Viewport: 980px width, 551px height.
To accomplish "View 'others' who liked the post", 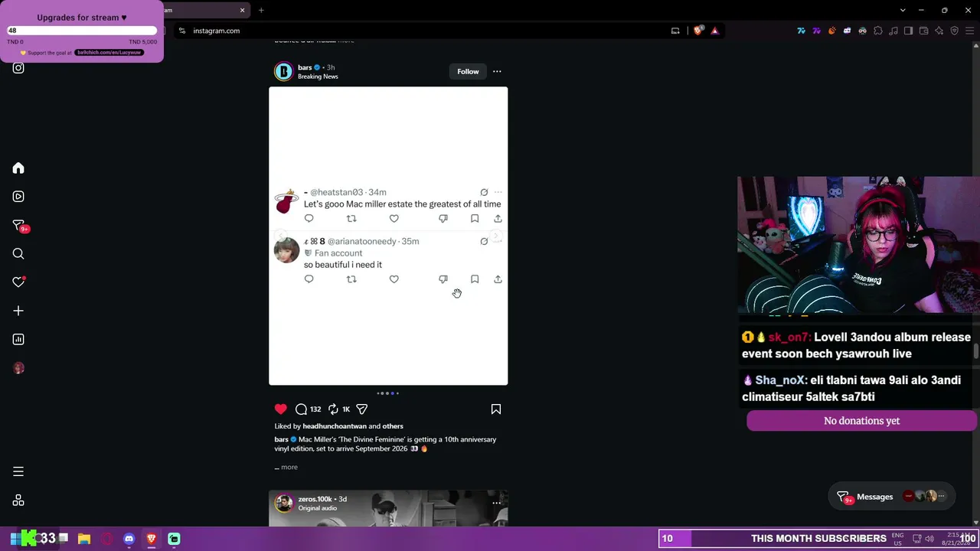I will pos(393,426).
